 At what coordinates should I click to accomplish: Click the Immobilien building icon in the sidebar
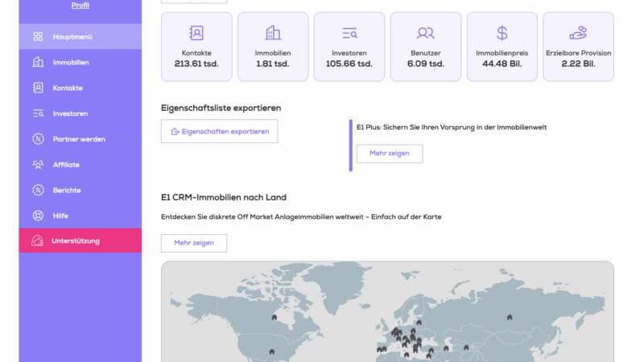point(38,62)
